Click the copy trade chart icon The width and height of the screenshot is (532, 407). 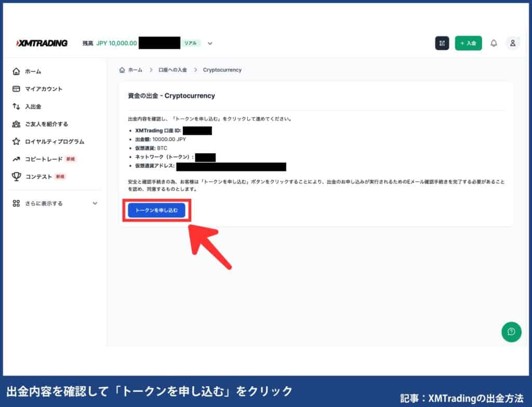pos(16,159)
